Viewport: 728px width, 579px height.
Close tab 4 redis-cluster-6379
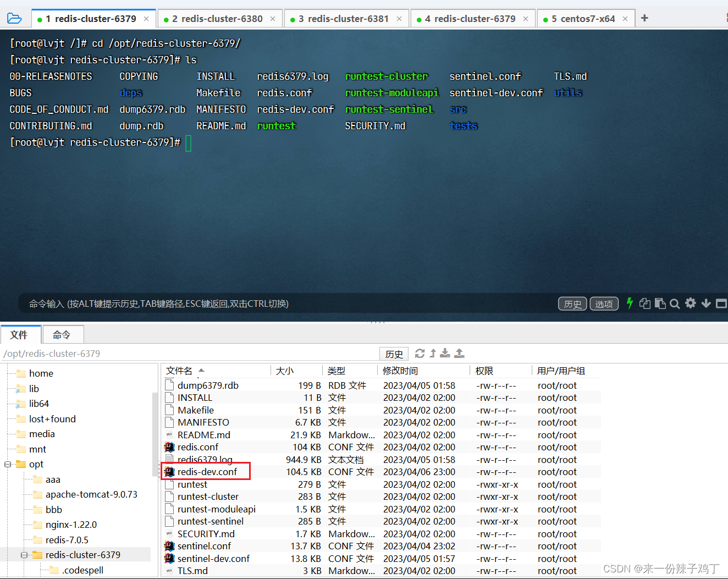click(x=526, y=19)
